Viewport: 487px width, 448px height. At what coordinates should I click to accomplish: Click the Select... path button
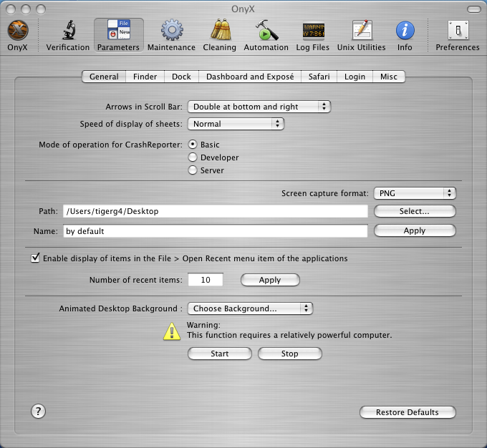pyautogui.click(x=415, y=211)
